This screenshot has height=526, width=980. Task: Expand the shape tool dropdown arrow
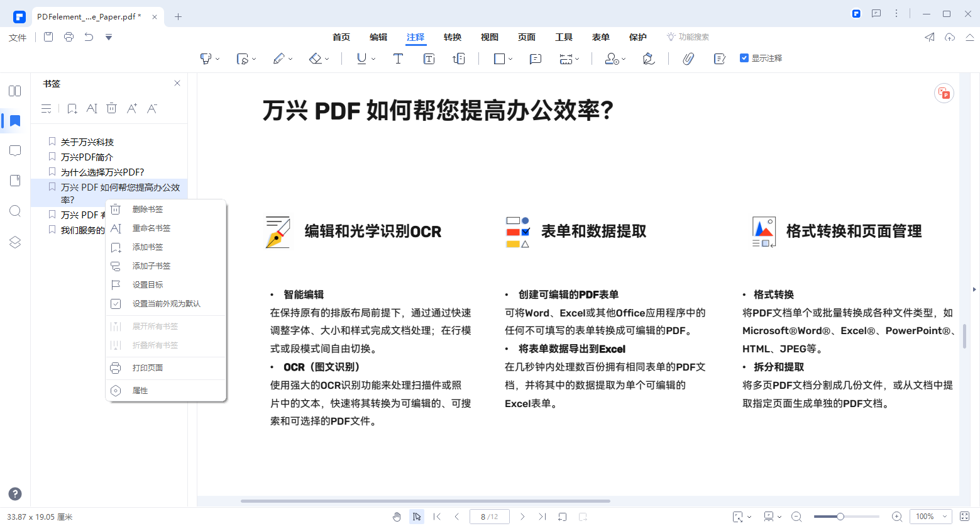(x=509, y=58)
